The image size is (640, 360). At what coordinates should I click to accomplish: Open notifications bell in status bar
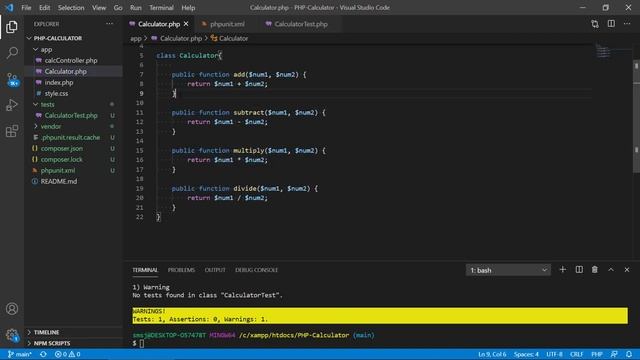pyautogui.click(x=629, y=354)
